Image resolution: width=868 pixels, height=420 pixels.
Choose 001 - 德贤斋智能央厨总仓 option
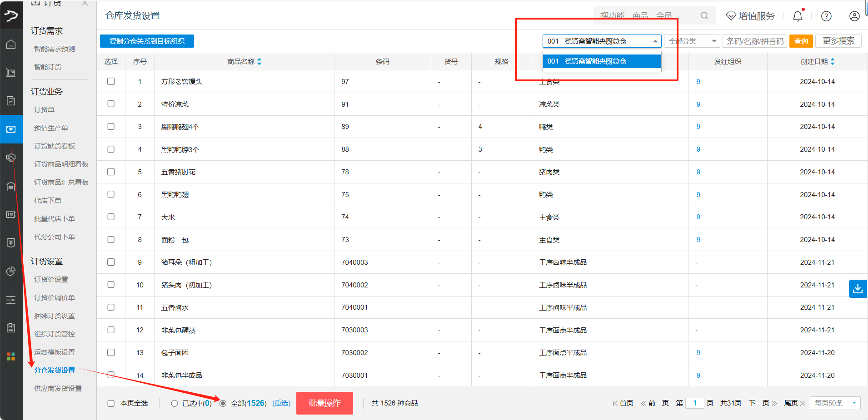click(x=602, y=61)
